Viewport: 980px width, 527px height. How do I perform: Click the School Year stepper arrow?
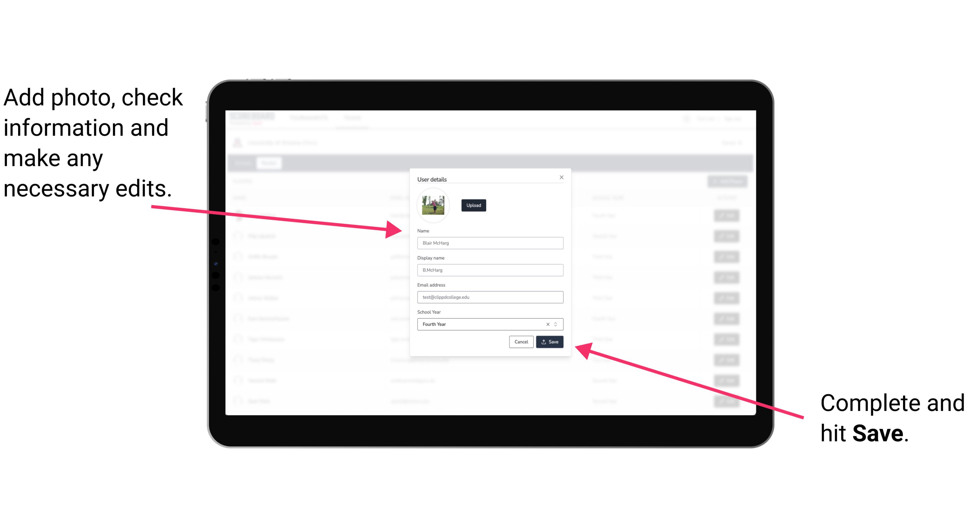click(557, 324)
